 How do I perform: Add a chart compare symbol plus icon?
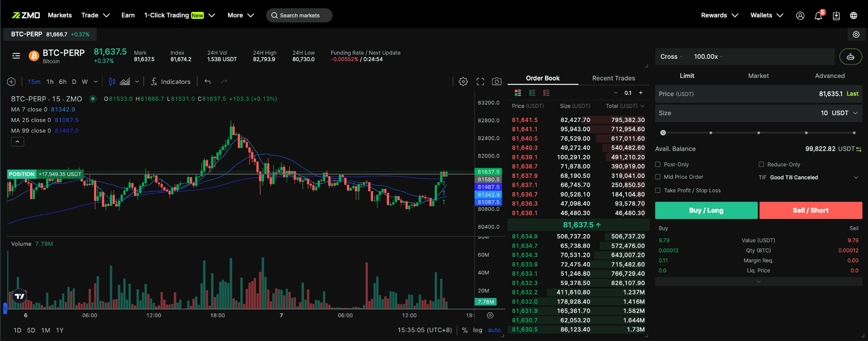(x=11, y=82)
